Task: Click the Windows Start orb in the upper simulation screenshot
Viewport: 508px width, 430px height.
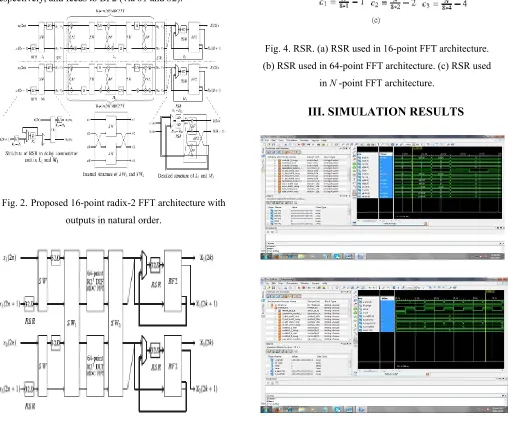Action: pos(266,256)
